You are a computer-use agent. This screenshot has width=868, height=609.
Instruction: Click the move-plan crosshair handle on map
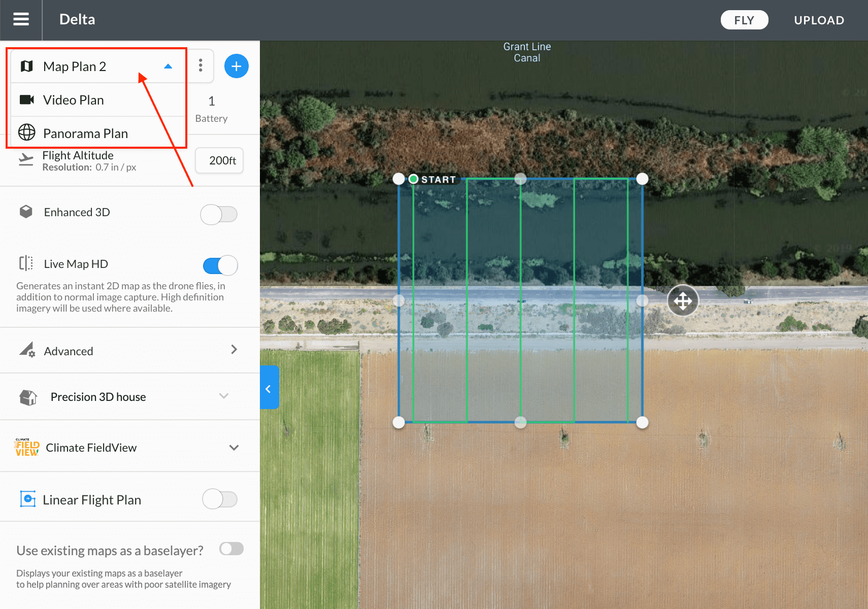coord(683,301)
